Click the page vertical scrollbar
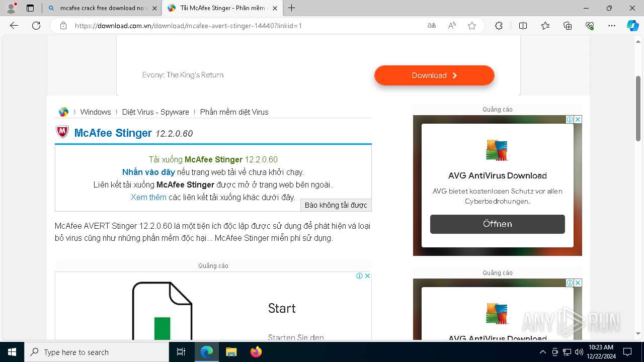Screen dimensions: 644x362 pos(638,108)
